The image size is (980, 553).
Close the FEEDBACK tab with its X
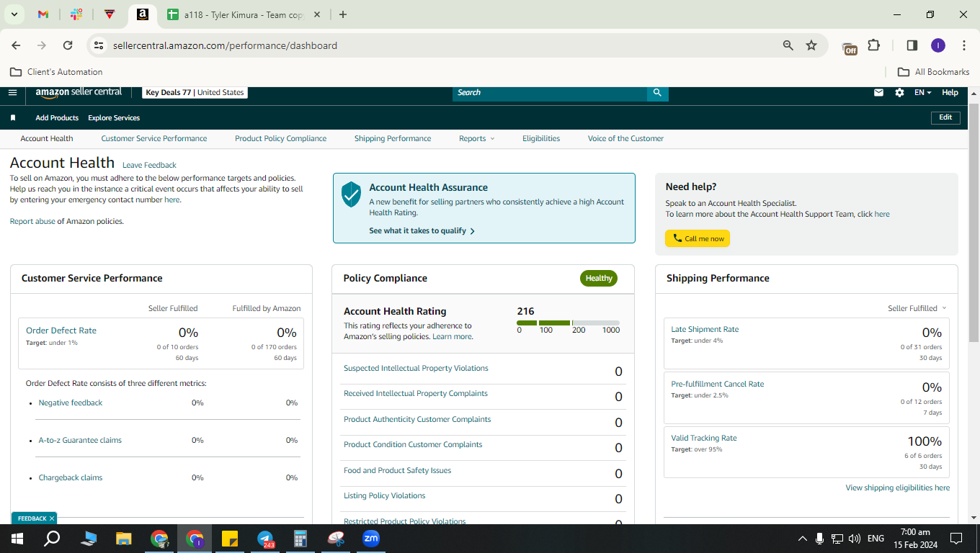coord(52,518)
